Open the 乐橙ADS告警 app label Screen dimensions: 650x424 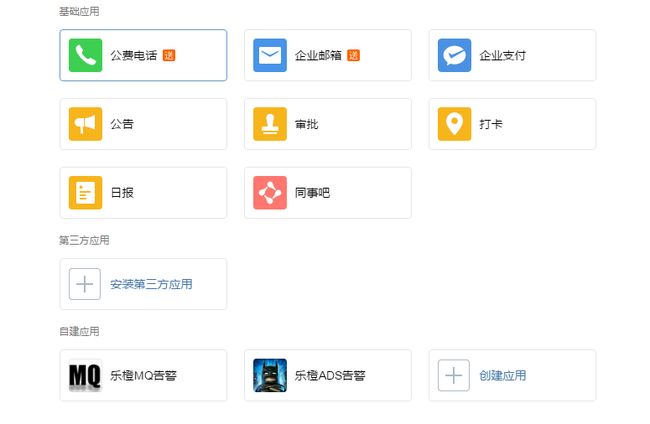click(330, 376)
